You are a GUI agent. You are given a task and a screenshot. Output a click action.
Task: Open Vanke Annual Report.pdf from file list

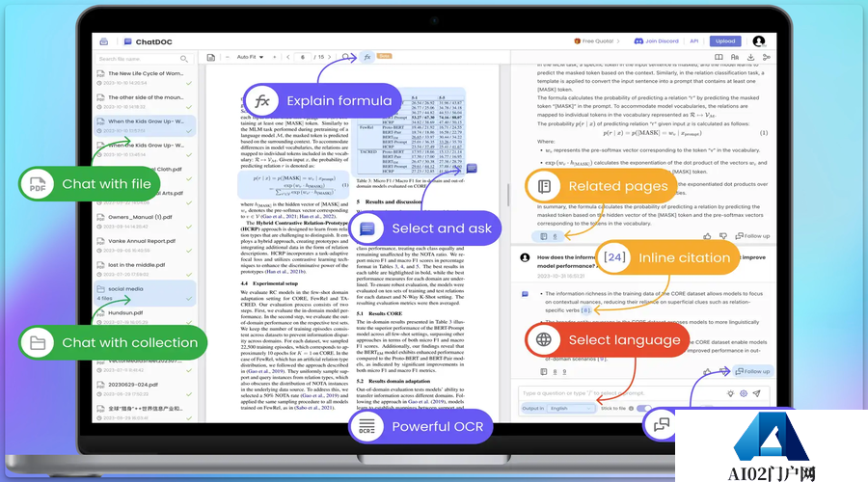pos(141,241)
